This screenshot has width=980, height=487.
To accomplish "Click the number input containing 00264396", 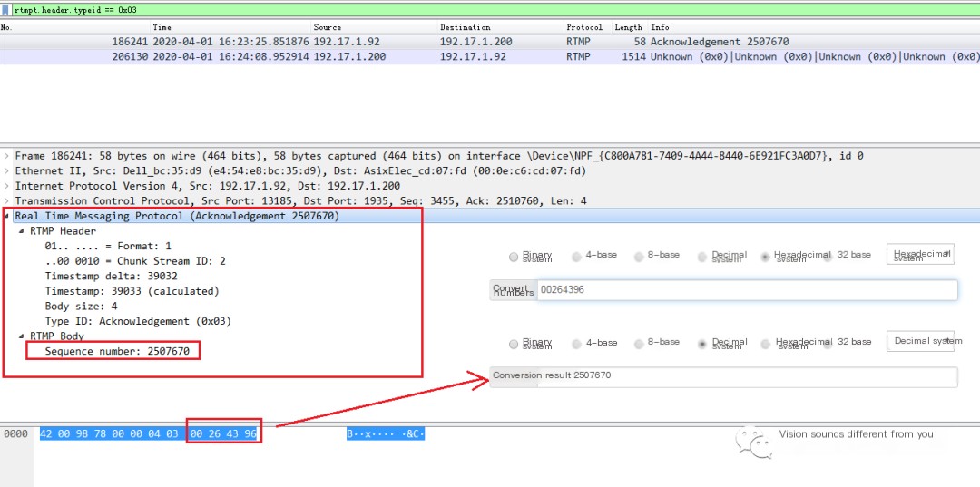I will coord(747,289).
